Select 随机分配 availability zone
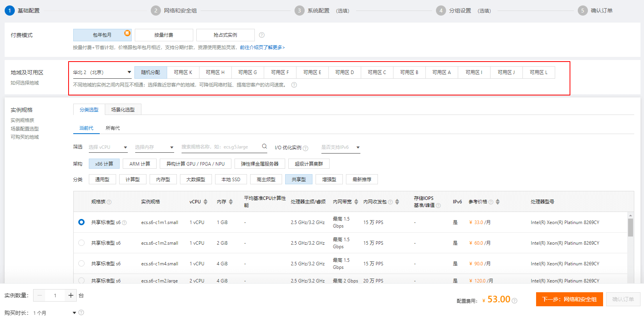The image size is (644, 316). tap(150, 72)
